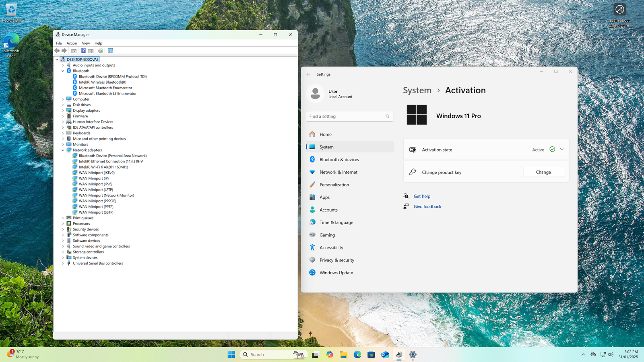Viewport: 644px width, 362px height.
Task: Expand the Disk drives category
Action: tap(63, 105)
